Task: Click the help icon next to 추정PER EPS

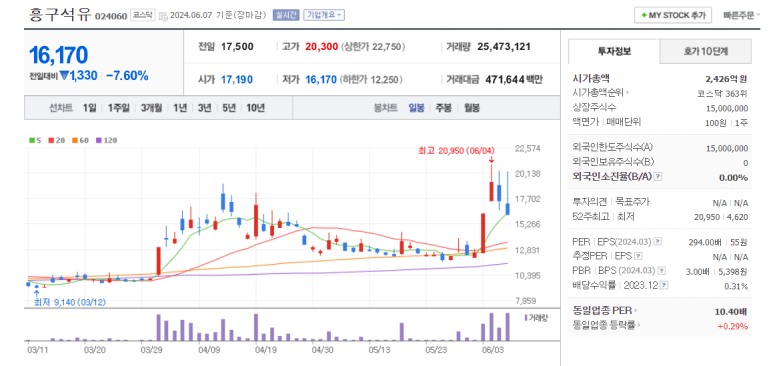Action: pyautogui.click(x=638, y=256)
